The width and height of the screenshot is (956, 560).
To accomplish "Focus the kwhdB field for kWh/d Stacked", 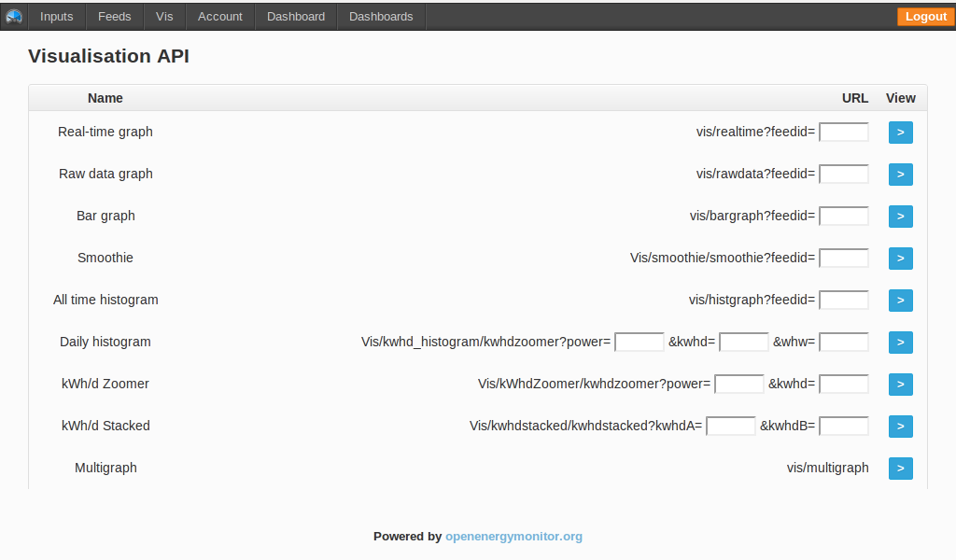I will pos(843,427).
